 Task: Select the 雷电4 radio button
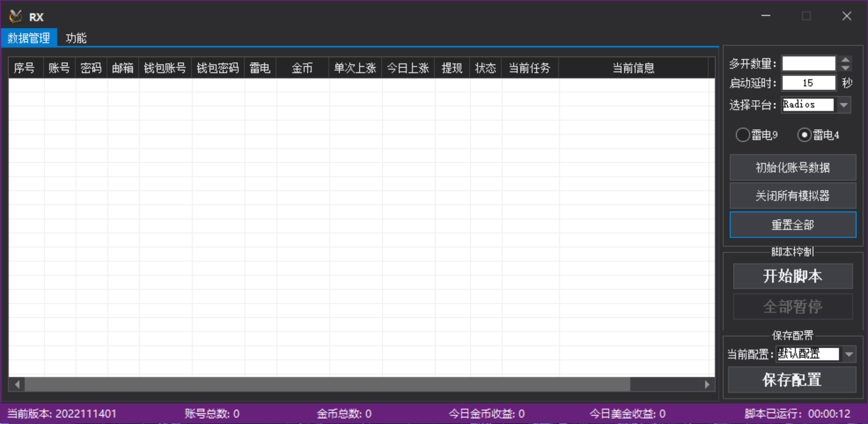(x=819, y=135)
